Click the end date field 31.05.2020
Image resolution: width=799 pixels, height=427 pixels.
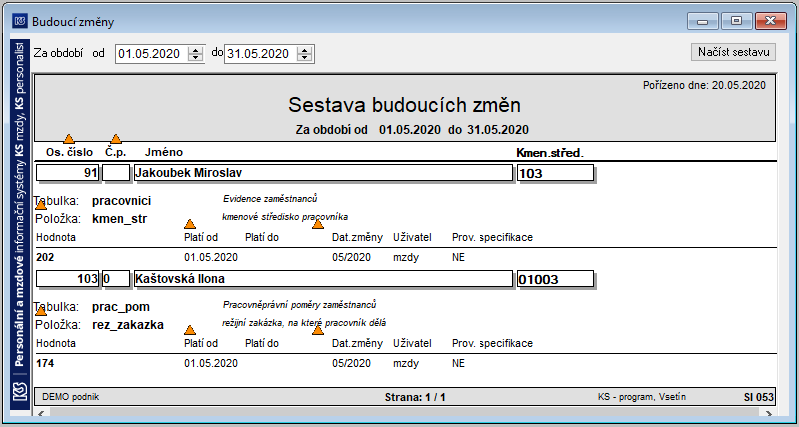259,54
